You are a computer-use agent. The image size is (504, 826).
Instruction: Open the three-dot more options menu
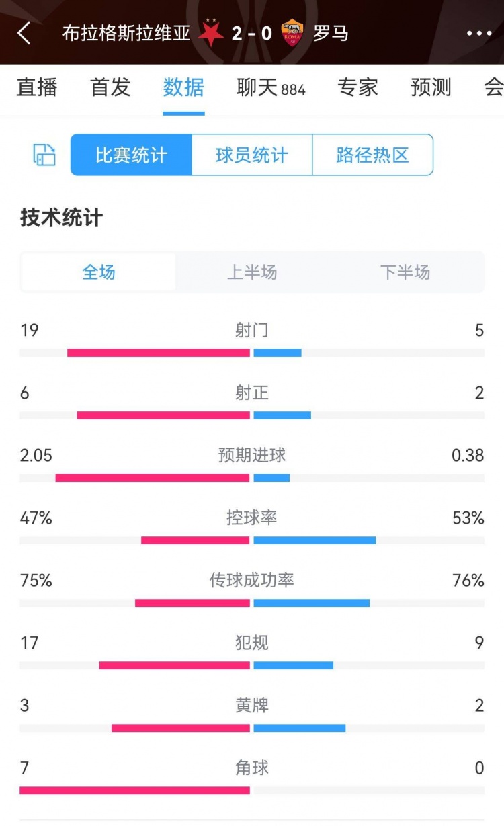[479, 33]
